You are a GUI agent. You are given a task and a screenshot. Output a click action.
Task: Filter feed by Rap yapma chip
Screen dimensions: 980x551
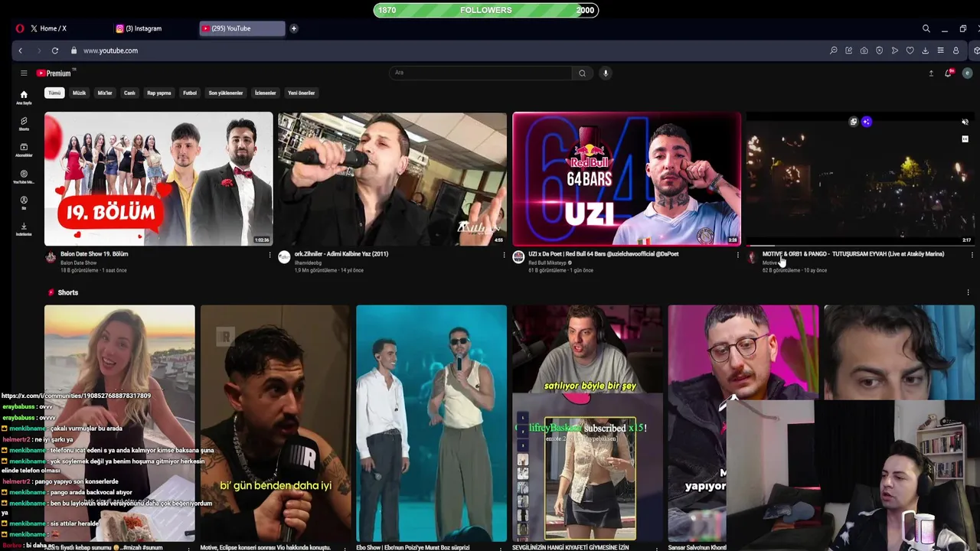point(159,93)
